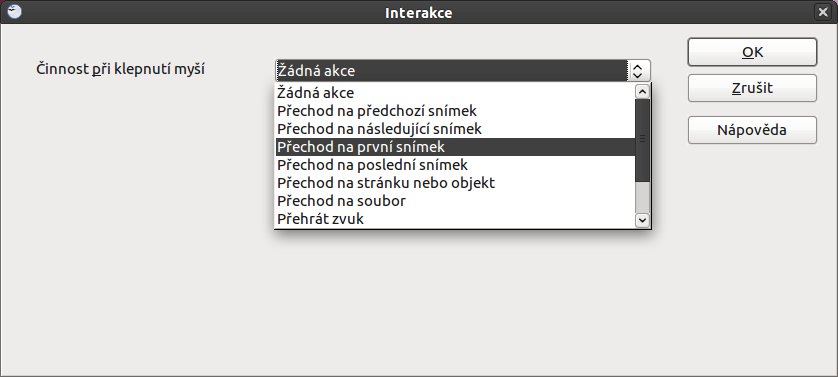The width and height of the screenshot is (838, 377).
Task: Select Přechod na poslední snímek option
Action: [455, 165]
